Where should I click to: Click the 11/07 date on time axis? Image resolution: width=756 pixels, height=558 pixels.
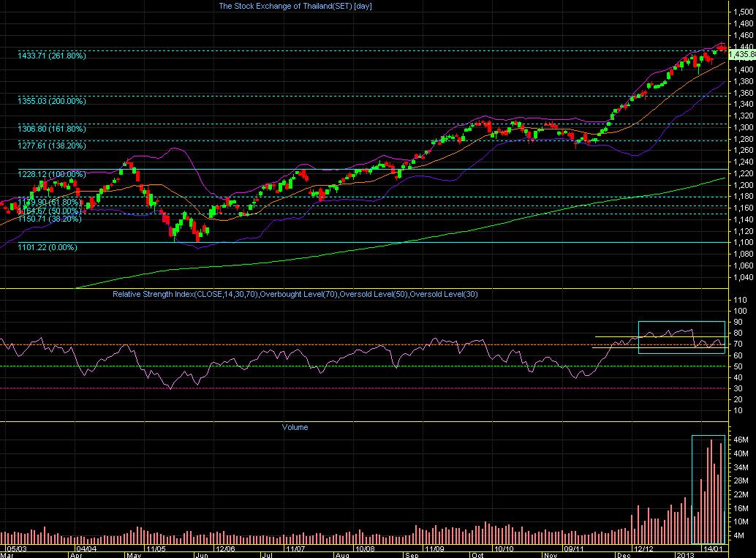pyautogui.click(x=295, y=548)
